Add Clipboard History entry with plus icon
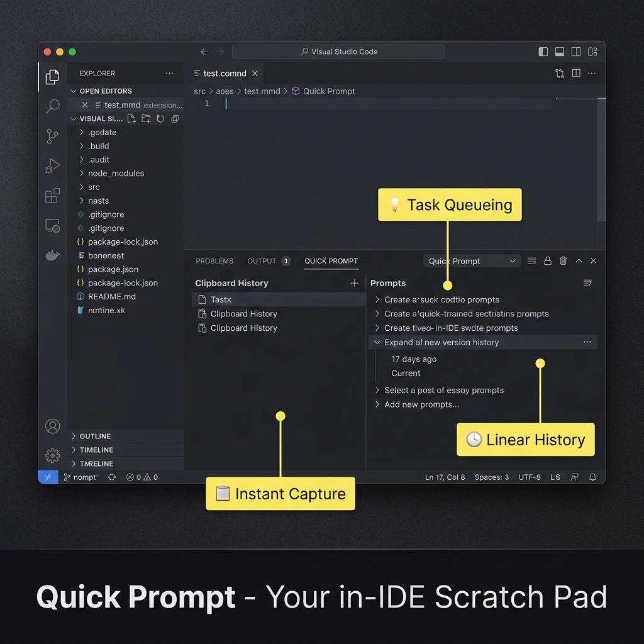 click(x=355, y=283)
